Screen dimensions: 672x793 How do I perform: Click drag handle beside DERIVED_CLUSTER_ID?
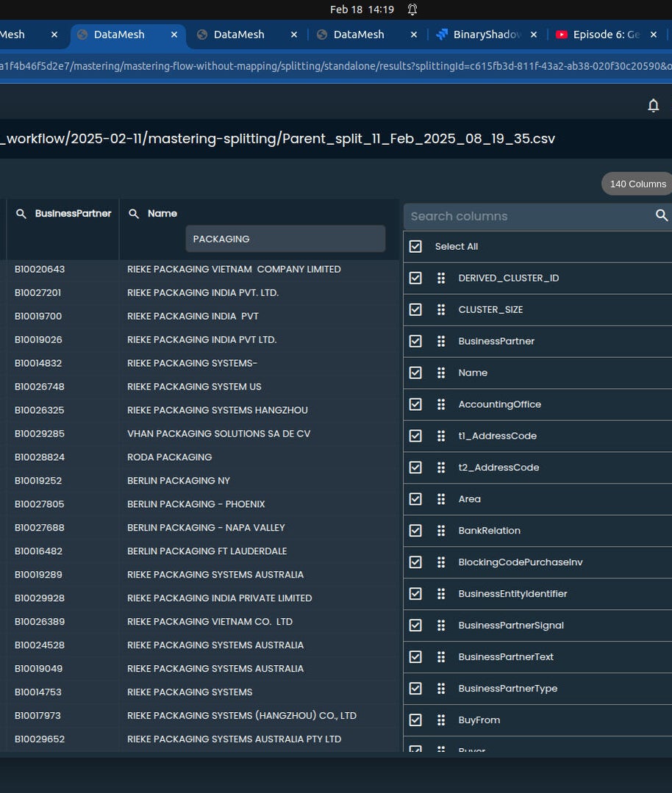click(x=441, y=278)
